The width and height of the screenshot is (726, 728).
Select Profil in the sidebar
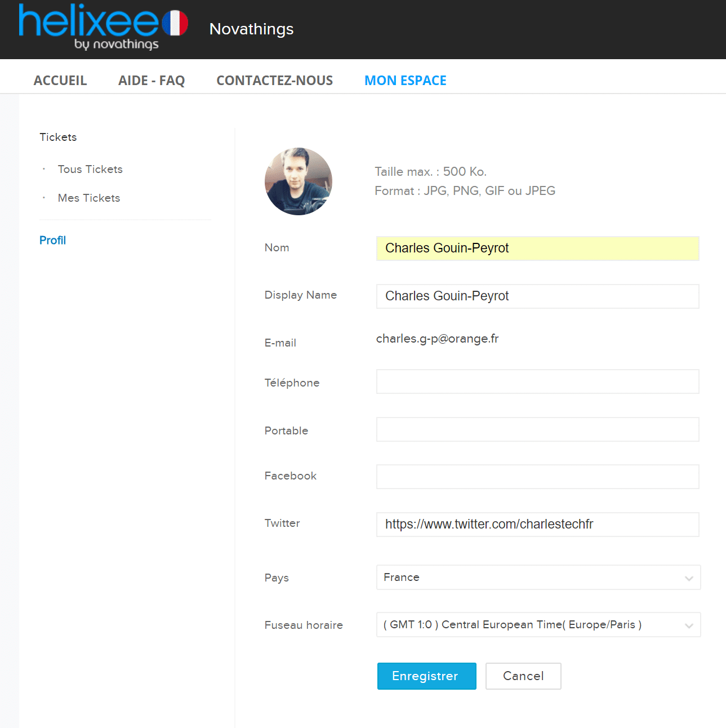point(53,240)
